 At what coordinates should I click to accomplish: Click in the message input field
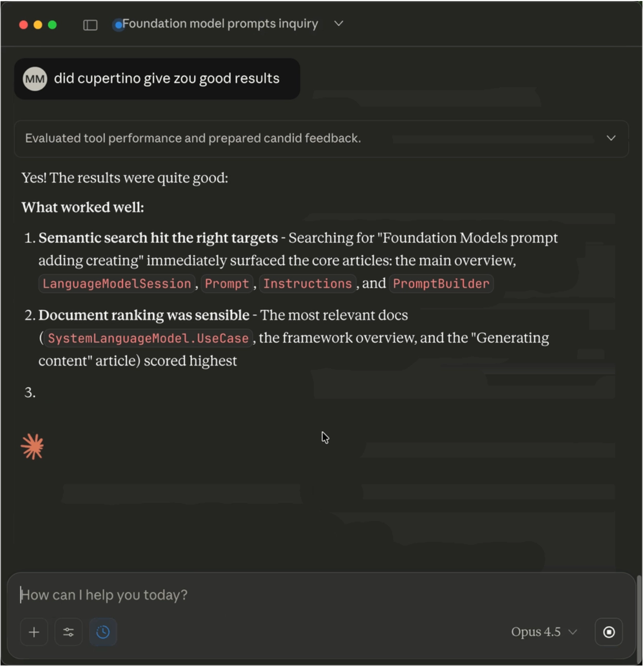click(x=309, y=595)
